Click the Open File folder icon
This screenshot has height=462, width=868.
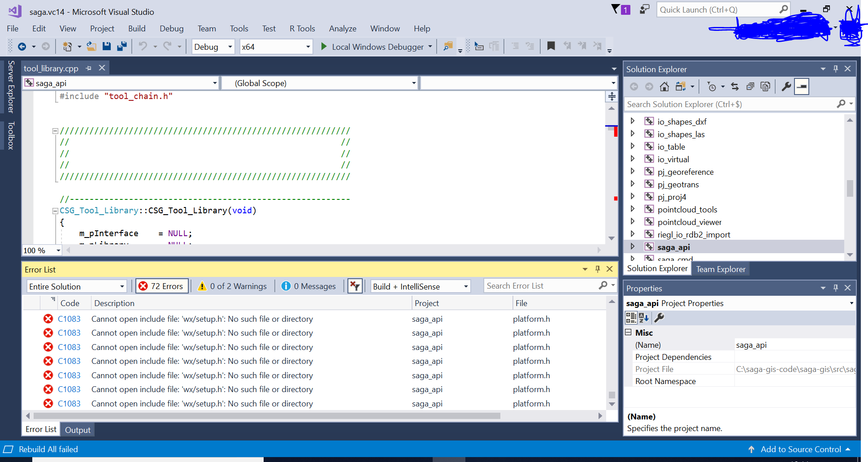(x=91, y=46)
